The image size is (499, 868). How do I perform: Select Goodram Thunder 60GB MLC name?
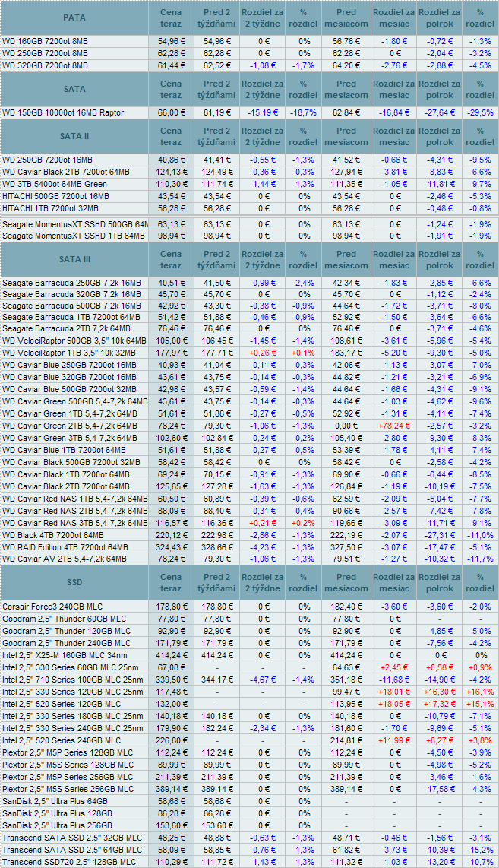[64, 619]
